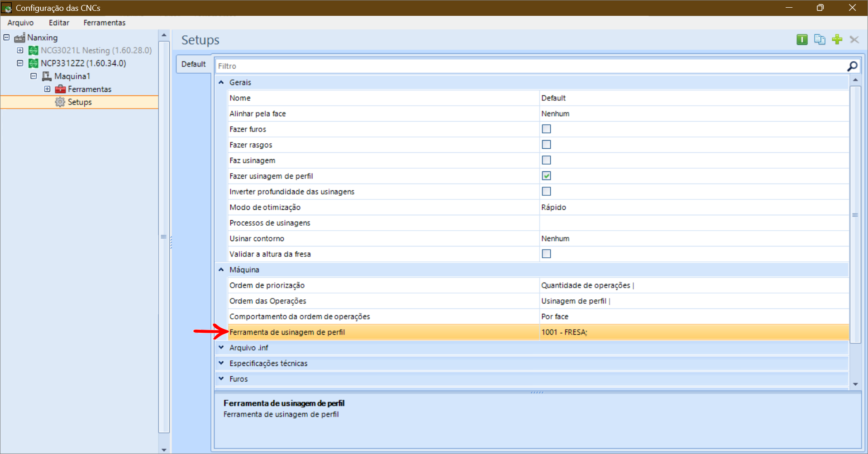This screenshot has height=454, width=868.
Task: Select Ferramentas label in the tree
Action: click(x=90, y=89)
